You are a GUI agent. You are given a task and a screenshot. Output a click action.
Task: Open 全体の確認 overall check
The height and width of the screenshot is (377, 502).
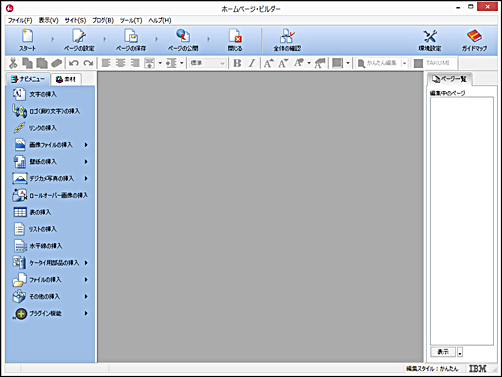tap(287, 40)
